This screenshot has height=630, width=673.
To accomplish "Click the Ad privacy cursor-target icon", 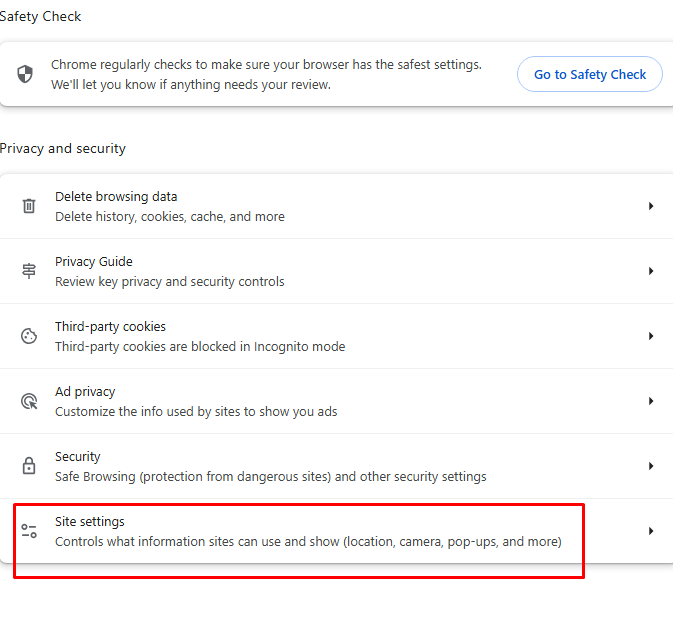I will 29,401.
